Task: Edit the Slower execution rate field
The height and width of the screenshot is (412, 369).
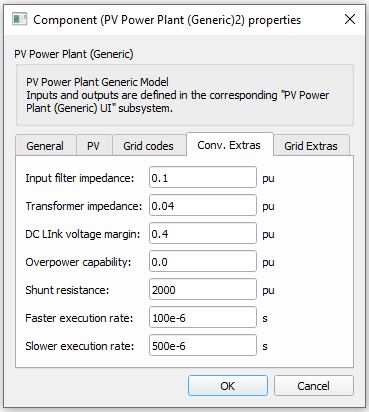Action: tap(203, 346)
